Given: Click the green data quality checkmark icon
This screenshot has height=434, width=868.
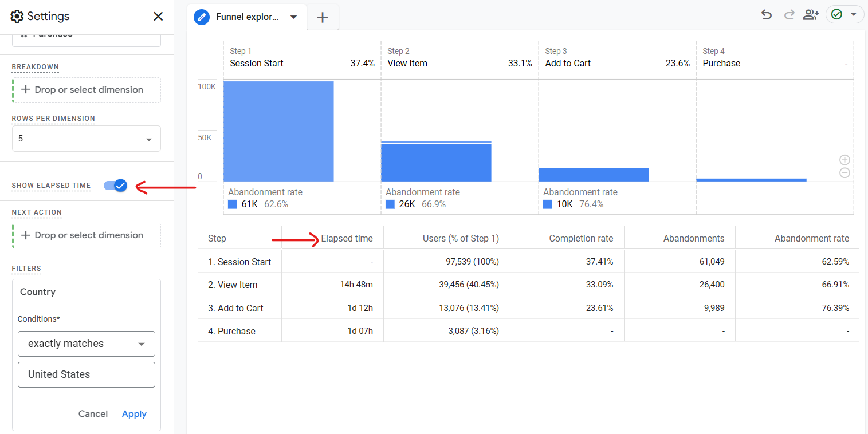Looking at the screenshot, I should (x=837, y=15).
